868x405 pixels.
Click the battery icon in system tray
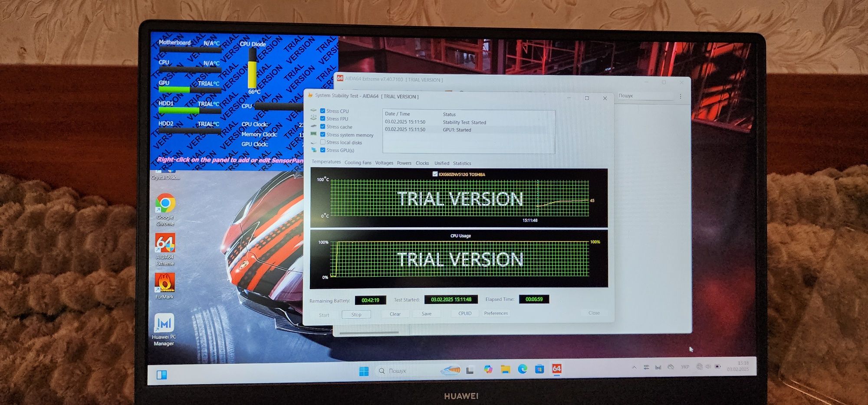point(717,366)
